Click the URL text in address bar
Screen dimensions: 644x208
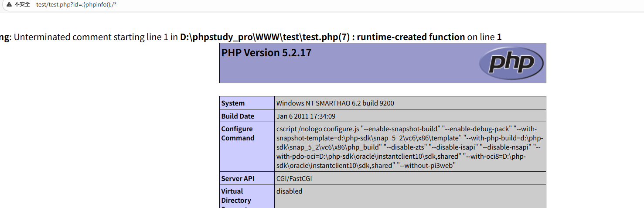click(x=76, y=4)
